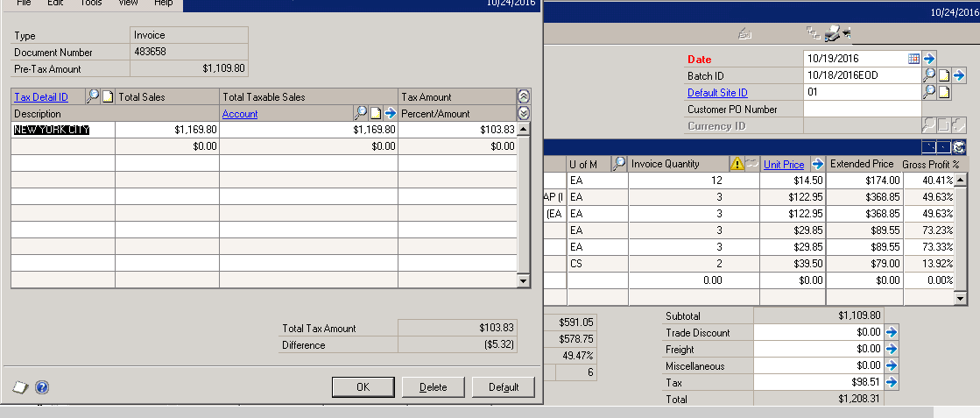Screen dimensions: 980x418
Task: Click the Tax amount field showing $98.51
Action: (x=819, y=382)
